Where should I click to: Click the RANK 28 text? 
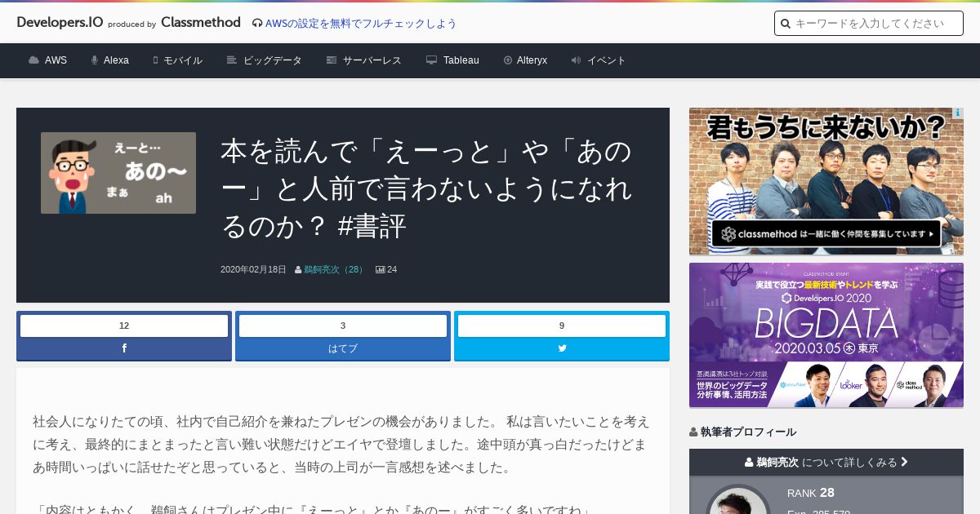(811, 493)
